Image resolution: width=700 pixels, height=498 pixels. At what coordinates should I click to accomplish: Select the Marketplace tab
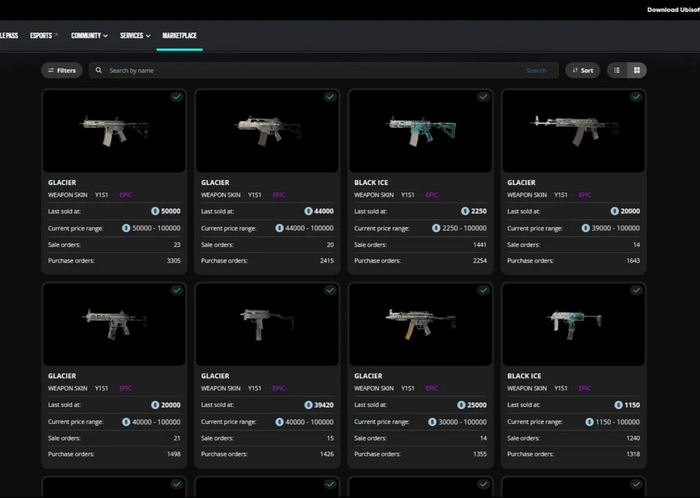point(179,36)
